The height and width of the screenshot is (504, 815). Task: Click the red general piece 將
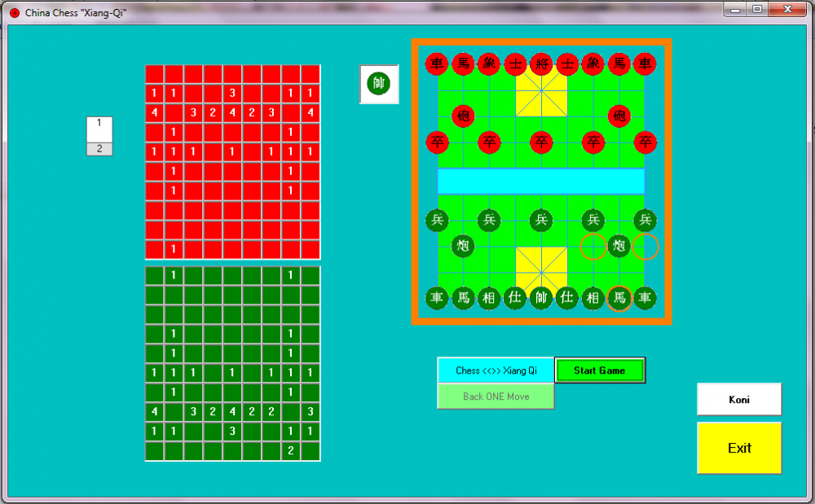(x=541, y=64)
